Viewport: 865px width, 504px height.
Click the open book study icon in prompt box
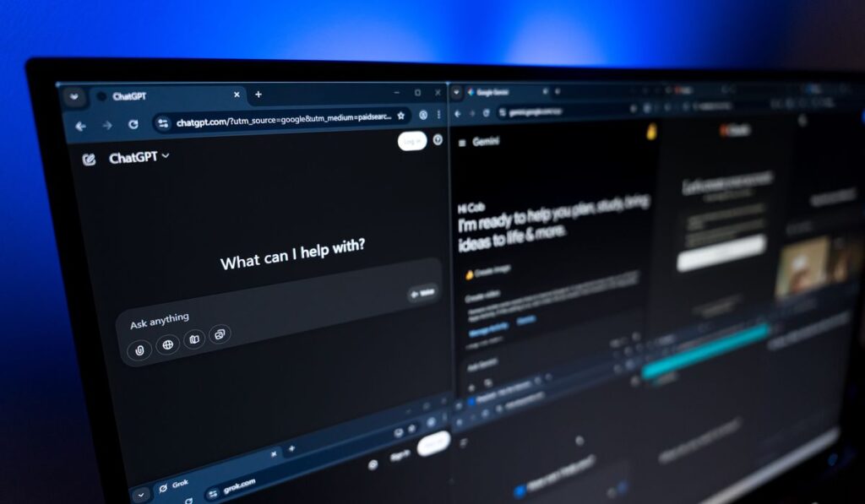[x=193, y=339]
